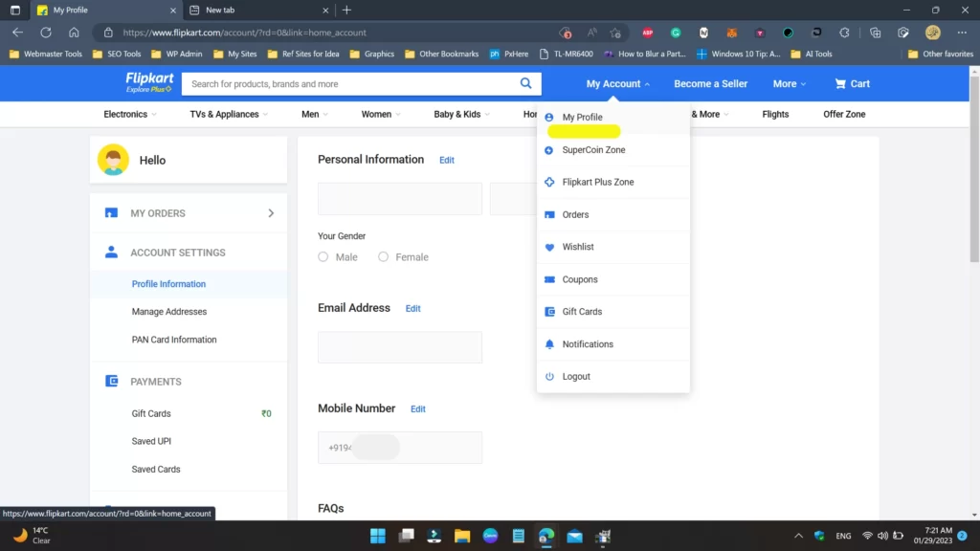Expand Baby & Kids category menu

point(462,115)
